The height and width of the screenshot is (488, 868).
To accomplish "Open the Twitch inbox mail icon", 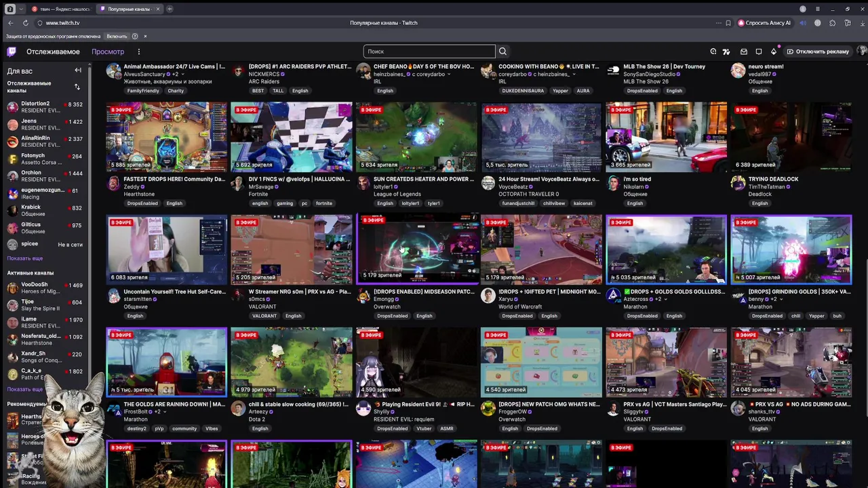I will pyautogui.click(x=744, y=52).
